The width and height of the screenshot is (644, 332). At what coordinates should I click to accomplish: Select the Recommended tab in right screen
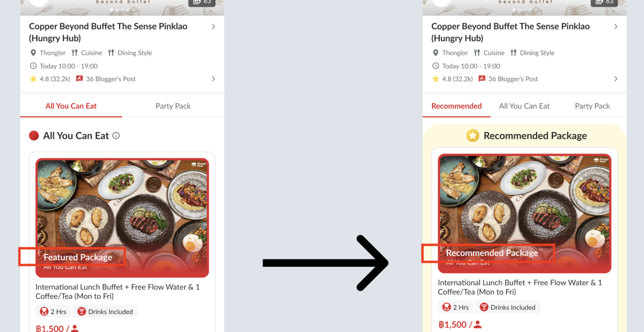[x=457, y=106]
